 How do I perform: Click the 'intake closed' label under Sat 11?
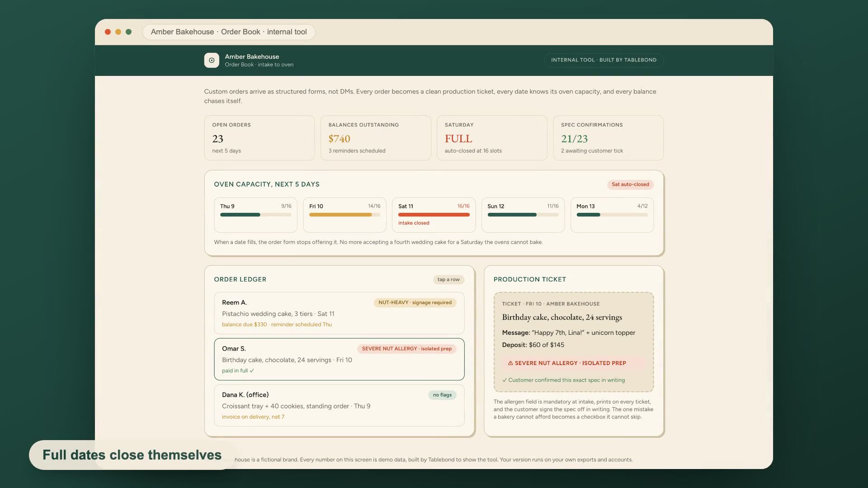point(414,223)
